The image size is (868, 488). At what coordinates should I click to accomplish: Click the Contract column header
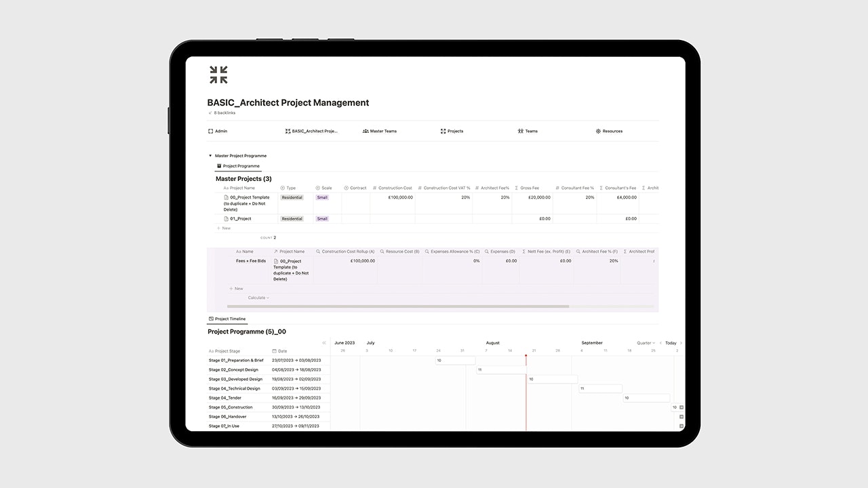click(x=355, y=188)
